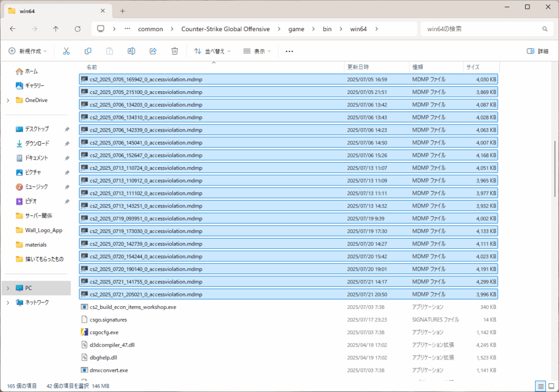Open the 描いてもらったもの folder
This screenshot has width=559, height=392.
39,259
